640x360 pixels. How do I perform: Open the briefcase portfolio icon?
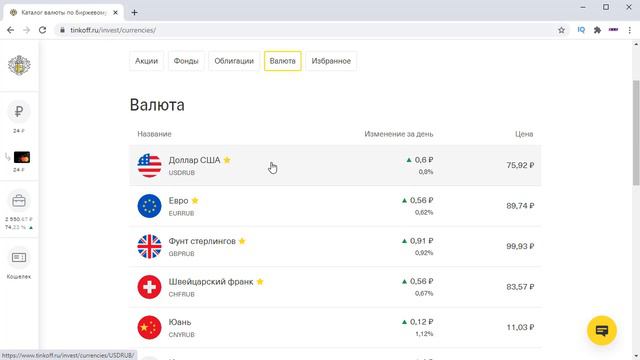click(19, 201)
